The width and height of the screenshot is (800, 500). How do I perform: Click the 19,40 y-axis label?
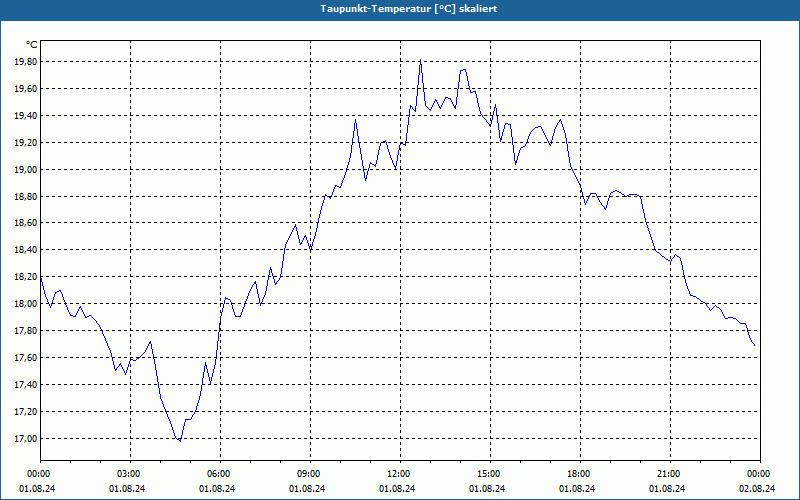tap(26, 116)
